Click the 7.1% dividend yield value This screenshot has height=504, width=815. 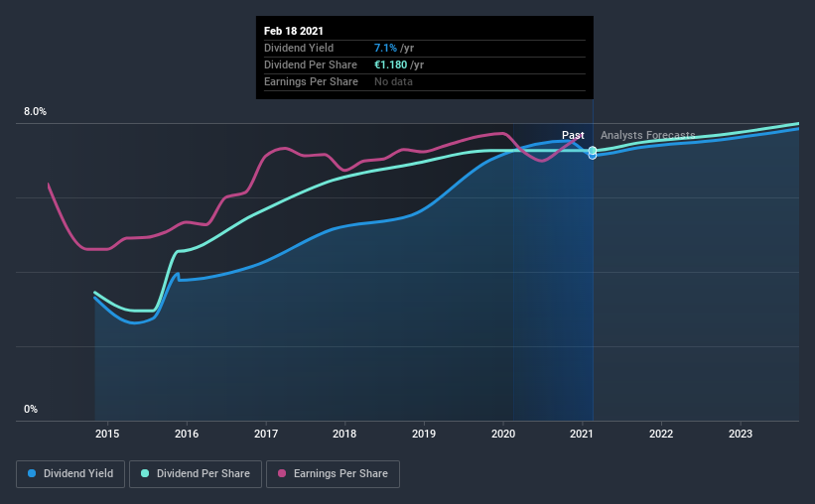386,48
